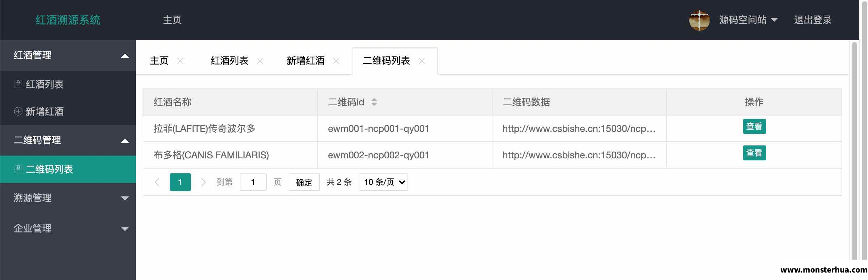Click the 红酒溯源系统 logo title
Viewport: 868px width, 280px height.
(68, 20)
